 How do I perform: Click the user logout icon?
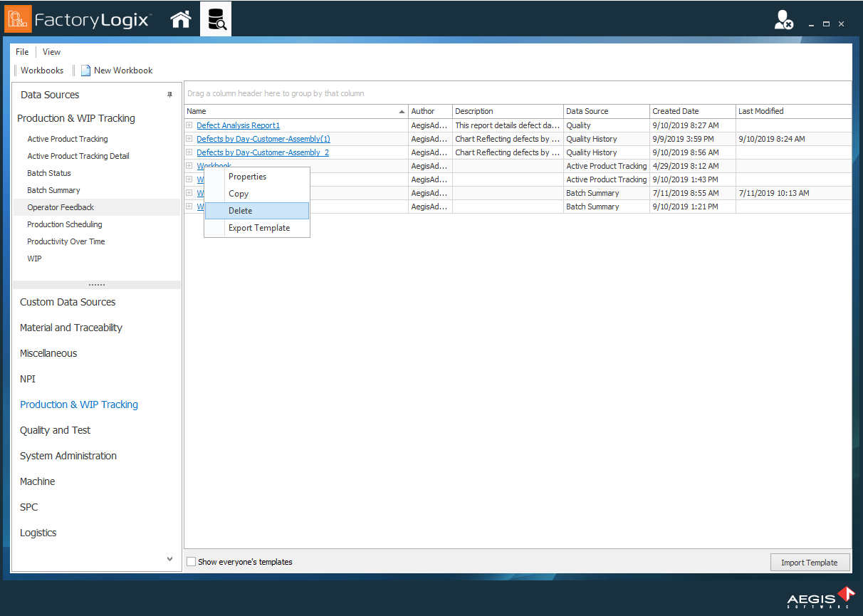click(783, 20)
